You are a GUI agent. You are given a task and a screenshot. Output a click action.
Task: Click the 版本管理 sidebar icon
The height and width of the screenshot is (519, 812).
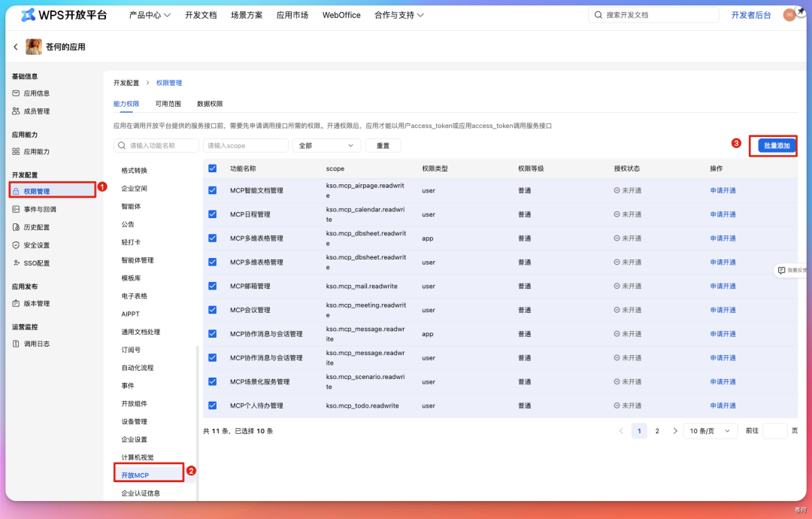pos(16,304)
